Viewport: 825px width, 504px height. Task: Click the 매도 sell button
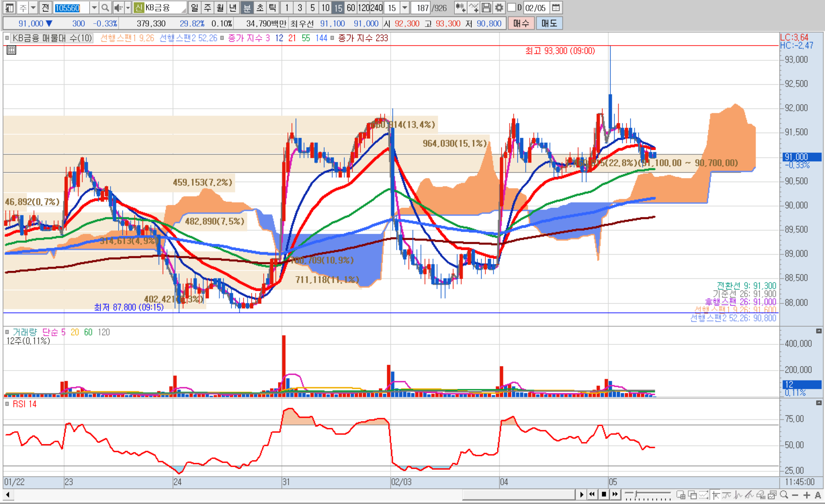pyautogui.click(x=549, y=23)
